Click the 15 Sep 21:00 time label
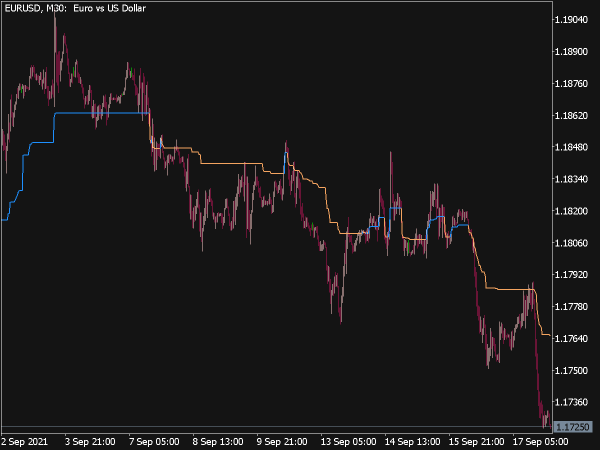Viewport: 600px width, 450px height. coord(476,442)
